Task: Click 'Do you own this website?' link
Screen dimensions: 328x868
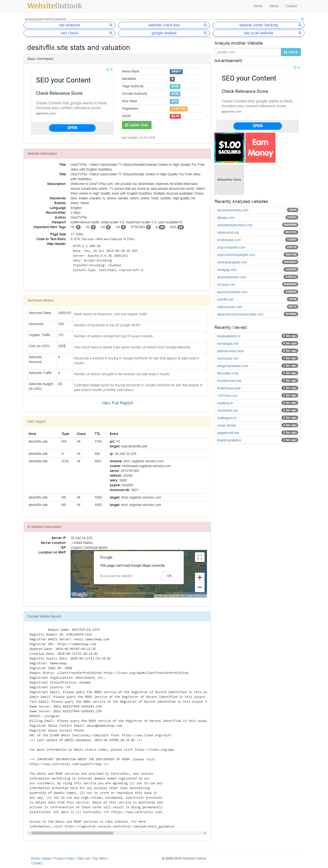Action: click(116, 576)
